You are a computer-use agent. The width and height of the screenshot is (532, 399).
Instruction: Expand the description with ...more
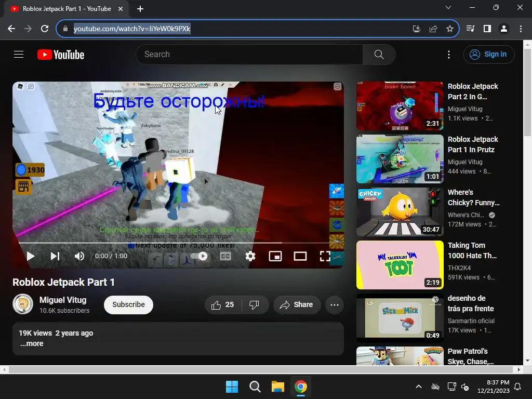pos(32,343)
